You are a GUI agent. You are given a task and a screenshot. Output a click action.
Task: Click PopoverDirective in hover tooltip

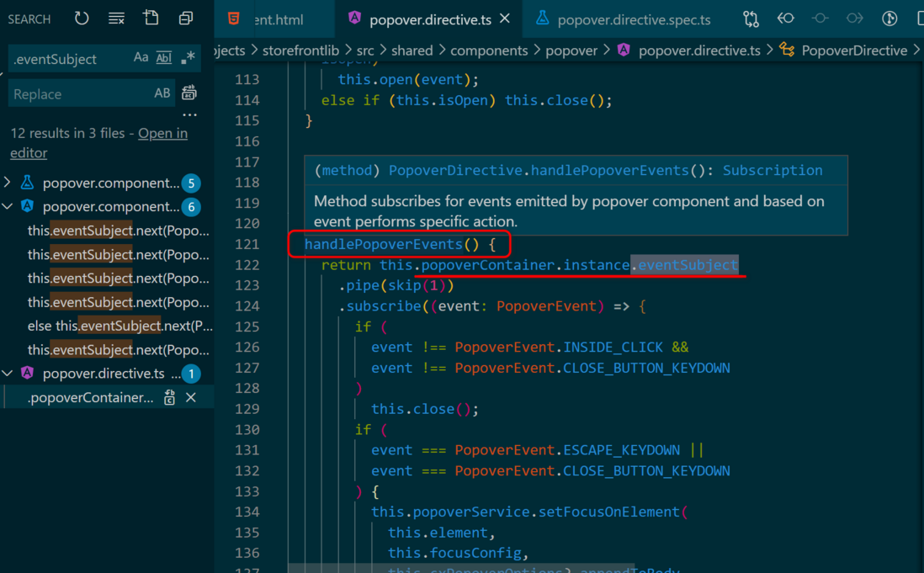455,170
